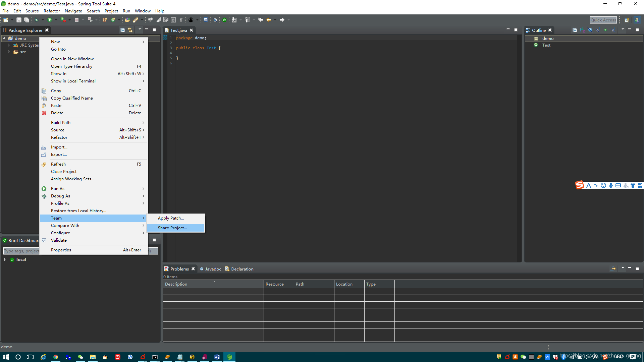Click the Quick Access search field
Image resolution: width=644 pixels, height=362 pixels.
[603, 20]
